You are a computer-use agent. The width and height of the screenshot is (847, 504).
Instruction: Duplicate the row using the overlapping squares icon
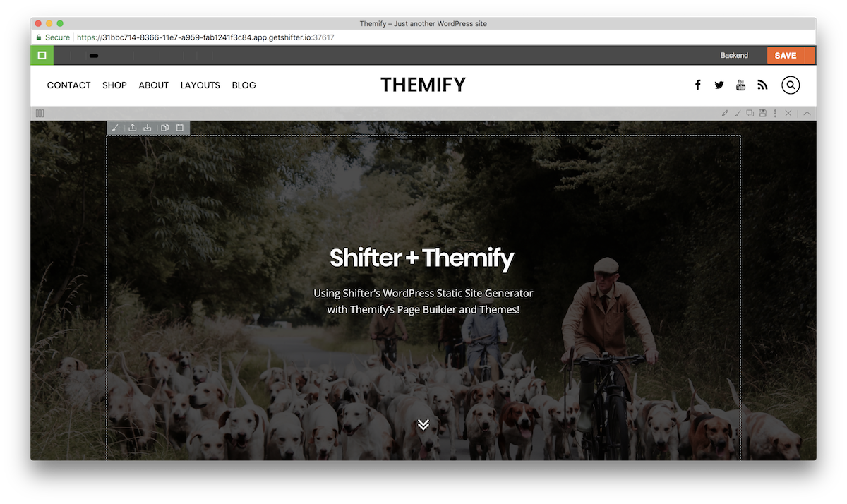750,113
